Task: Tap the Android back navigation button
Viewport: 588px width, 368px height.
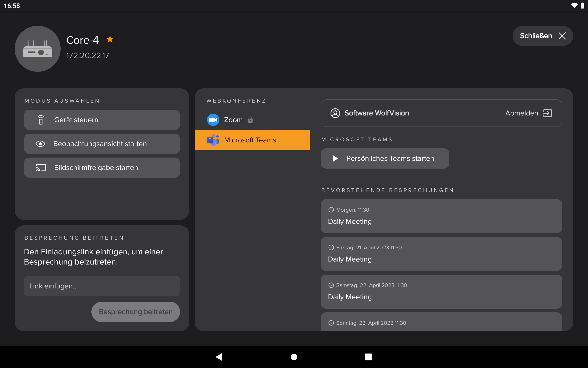Action: pos(219,357)
